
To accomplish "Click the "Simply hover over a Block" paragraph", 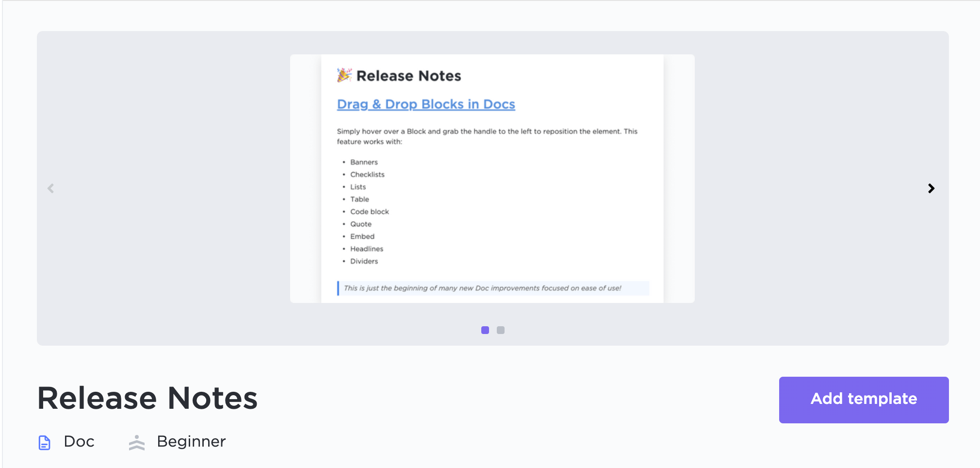I will [x=487, y=136].
